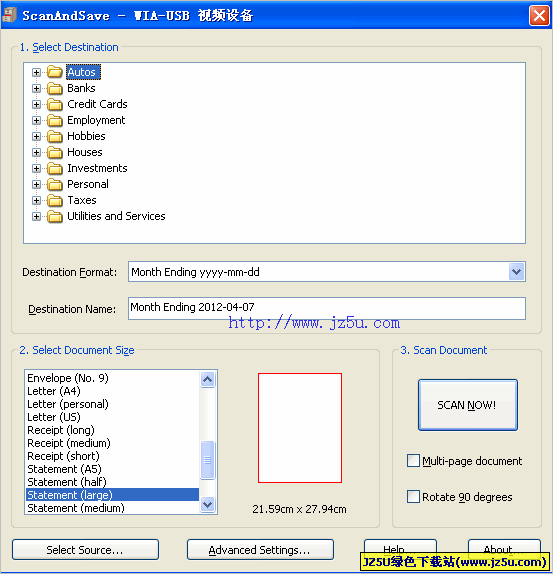Screen dimensions: 553x574
Task: Click the Credit Cards folder icon
Action: pyautogui.click(x=55, y=104)
